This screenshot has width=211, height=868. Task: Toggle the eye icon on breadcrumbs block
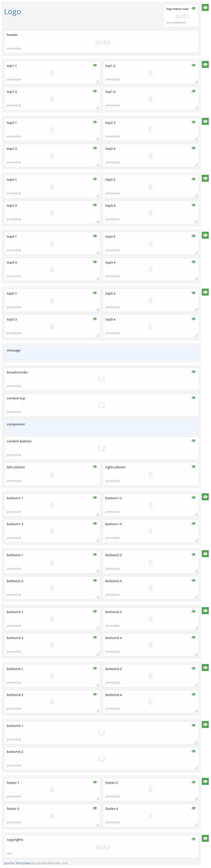tap(194, 372)
